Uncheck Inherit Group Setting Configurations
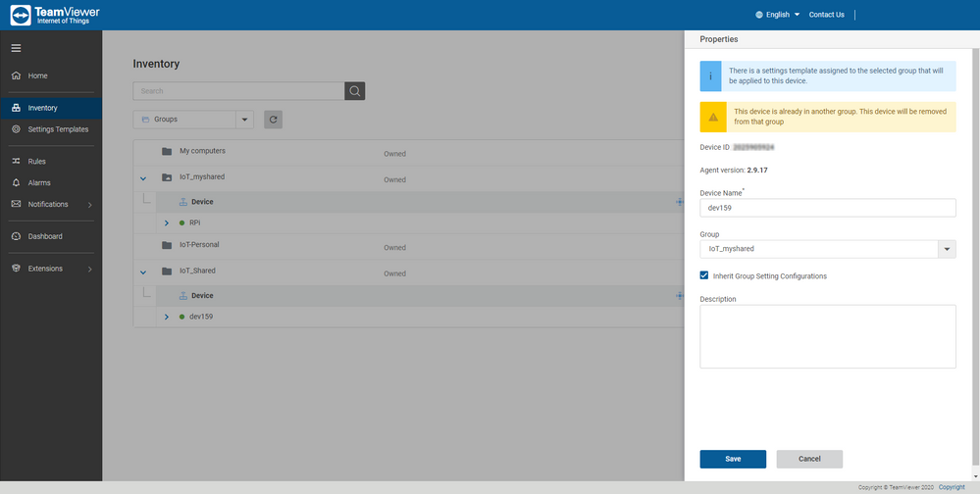 click(x=704, y=275)
